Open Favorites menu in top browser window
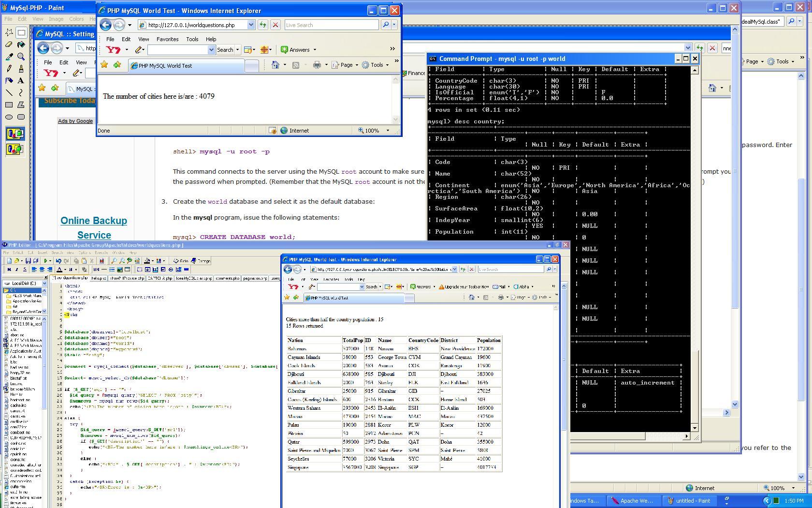 pos(168,39)
